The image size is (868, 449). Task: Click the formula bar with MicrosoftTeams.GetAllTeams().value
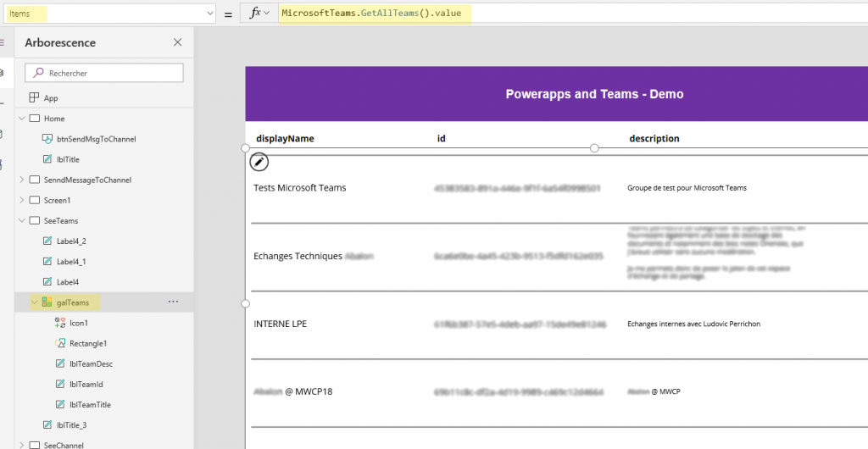[x=573, y=14]
